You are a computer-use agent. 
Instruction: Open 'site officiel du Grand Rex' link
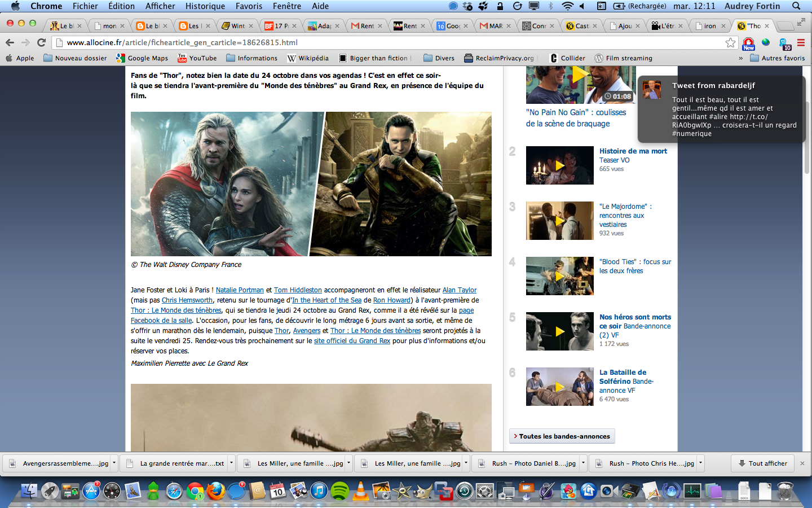(x=352, y=341)
